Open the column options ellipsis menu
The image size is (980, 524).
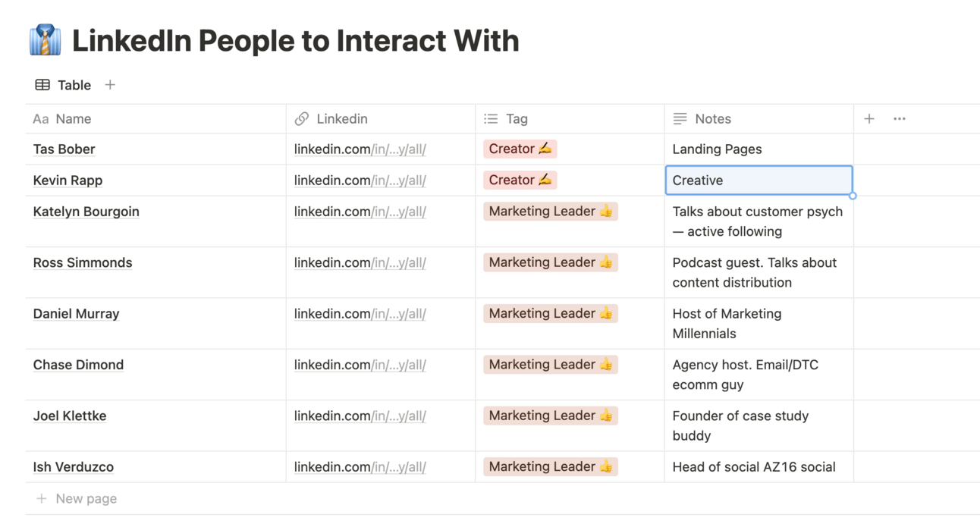pos(900,119)
